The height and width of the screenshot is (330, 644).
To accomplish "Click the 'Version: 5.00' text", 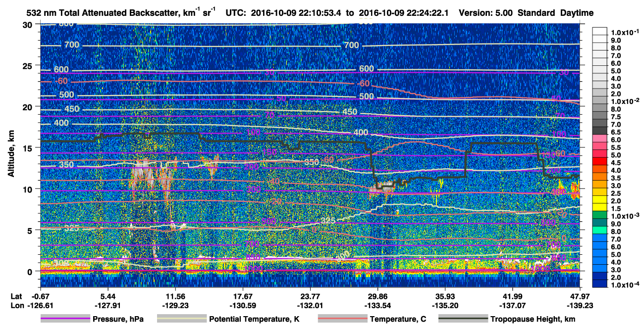I will point(486,13).
